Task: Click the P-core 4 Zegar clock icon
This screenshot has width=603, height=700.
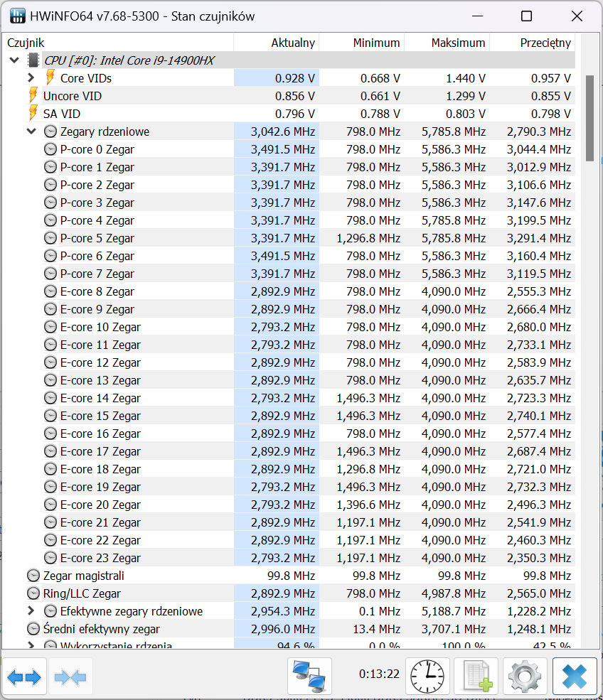Action: [x=50, y=220]
